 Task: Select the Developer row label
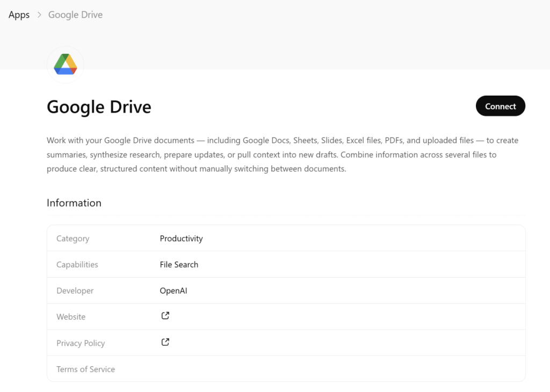tap(75, 291)
